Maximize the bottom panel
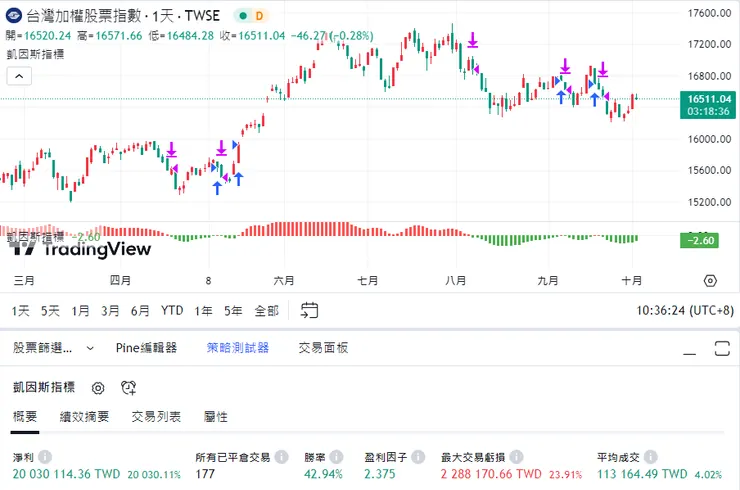This screenshot has width=740, height=490. (x=721, y=348)
